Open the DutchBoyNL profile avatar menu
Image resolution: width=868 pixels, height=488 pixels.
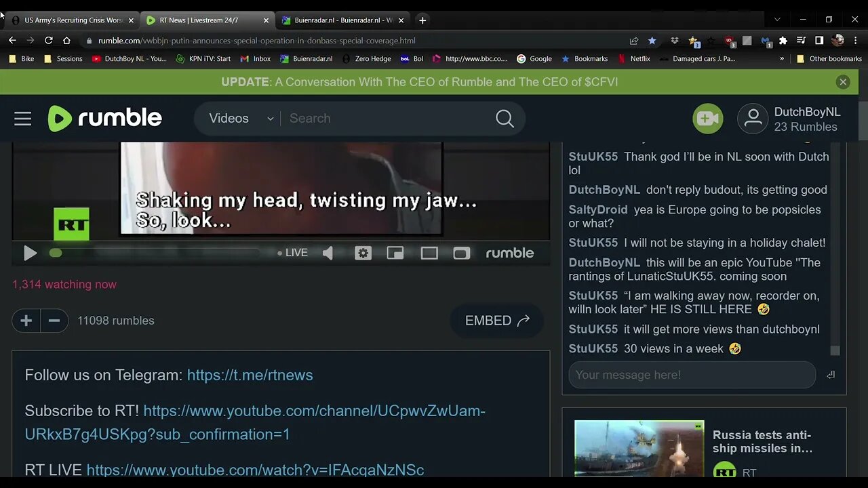(753, 119)
